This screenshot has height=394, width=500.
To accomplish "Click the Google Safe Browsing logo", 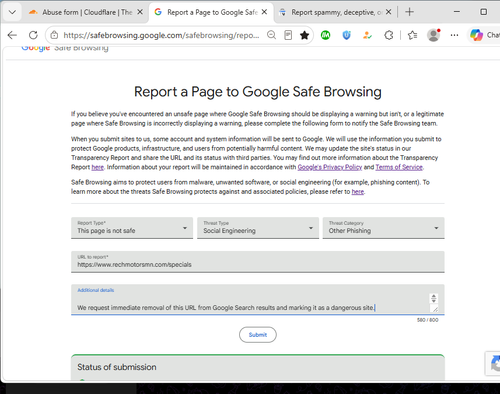I will 65,48.
